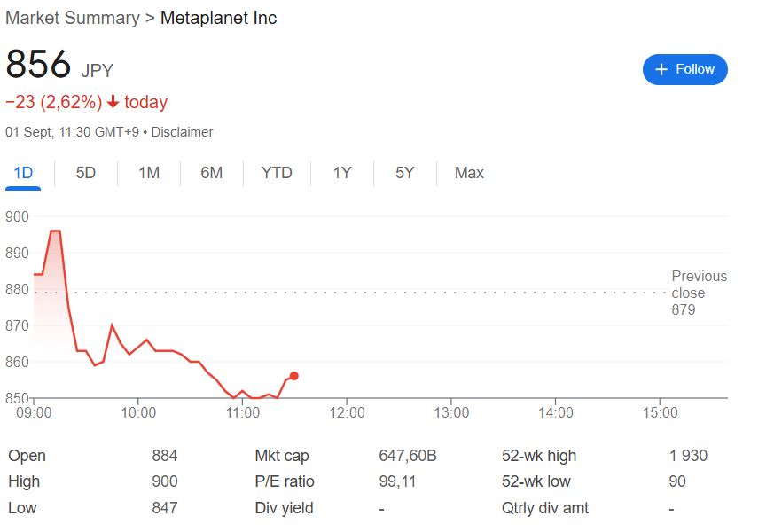The width and height of the screenshot is (774, 532).
Task: Click the 856 JPY price value
Action: [38, 65]
